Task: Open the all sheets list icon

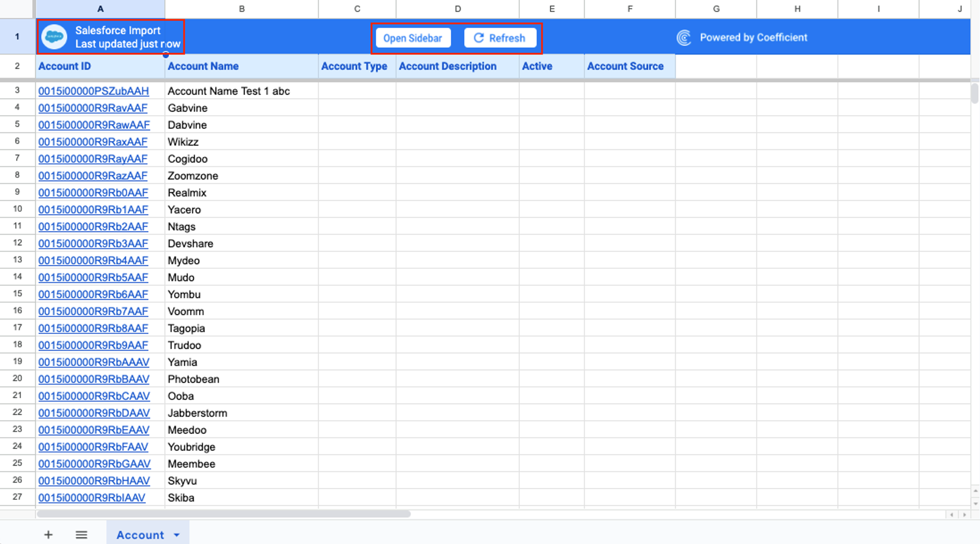Action: (x=81, y=535)
